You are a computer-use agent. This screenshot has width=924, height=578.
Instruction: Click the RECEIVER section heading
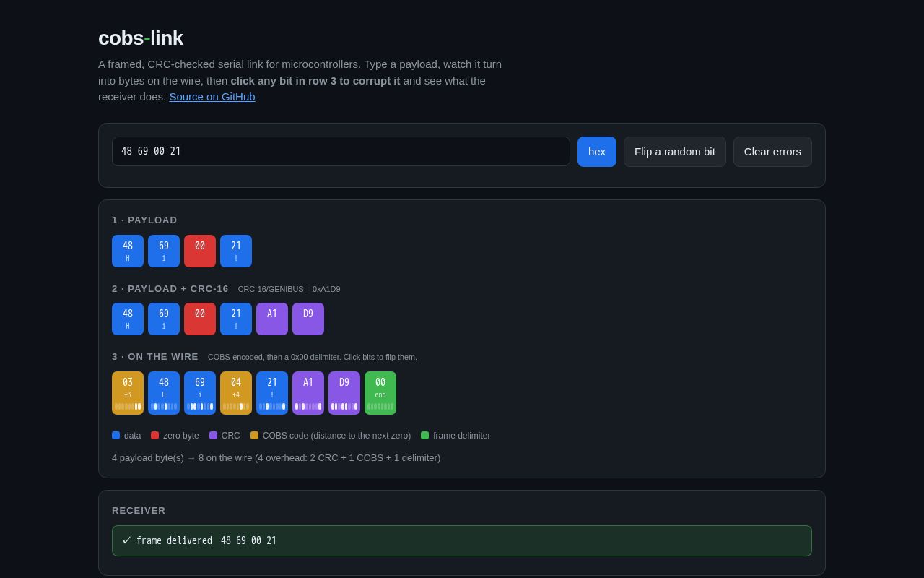pyautogui.click(x=139, y=511)
